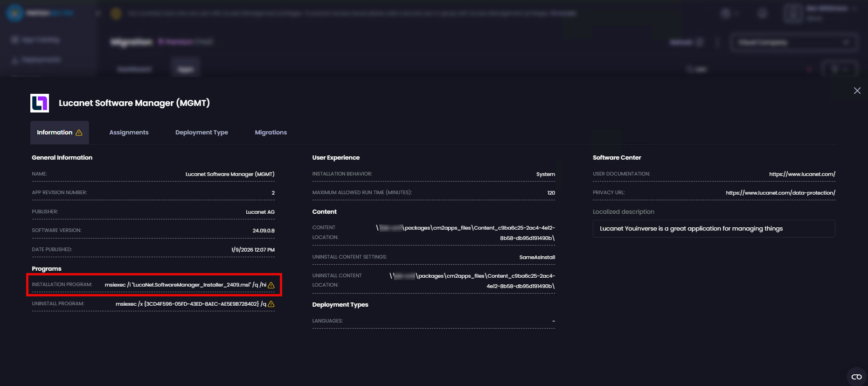Click the SameAsInstall uninstall content setting
Screen dimensions: 868x386
pos(537,257)
